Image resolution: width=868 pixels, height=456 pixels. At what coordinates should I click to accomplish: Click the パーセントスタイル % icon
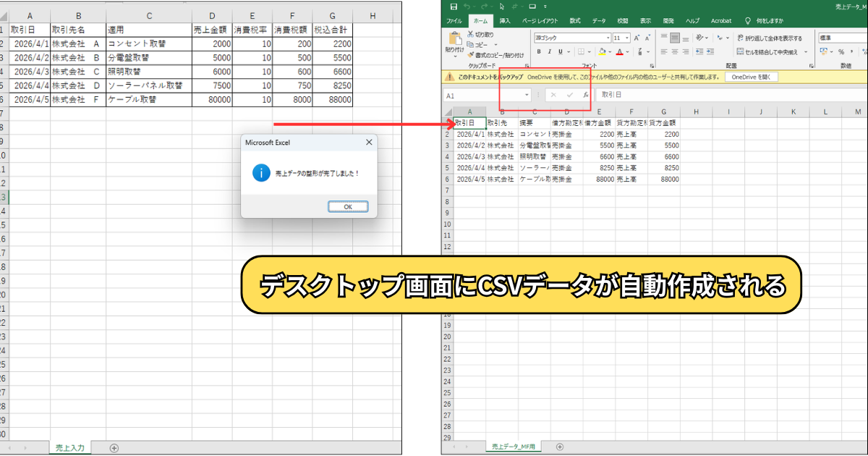tap(841, 52)
